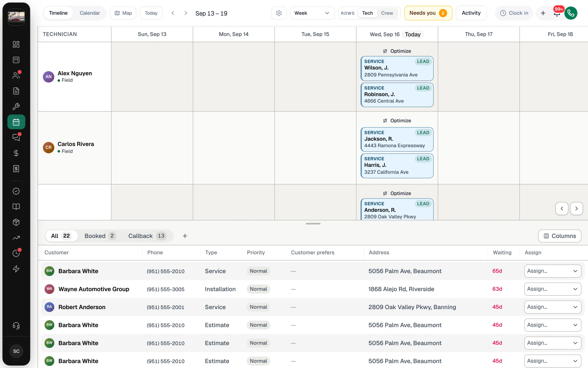The image size is (588, 368).
Task: Open the timeline settings gear icon
Action: click(279, 13)
